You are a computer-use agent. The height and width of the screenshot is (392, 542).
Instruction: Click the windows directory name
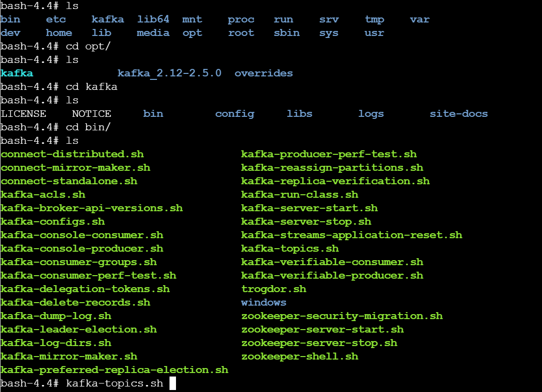(x=263, y=302)
